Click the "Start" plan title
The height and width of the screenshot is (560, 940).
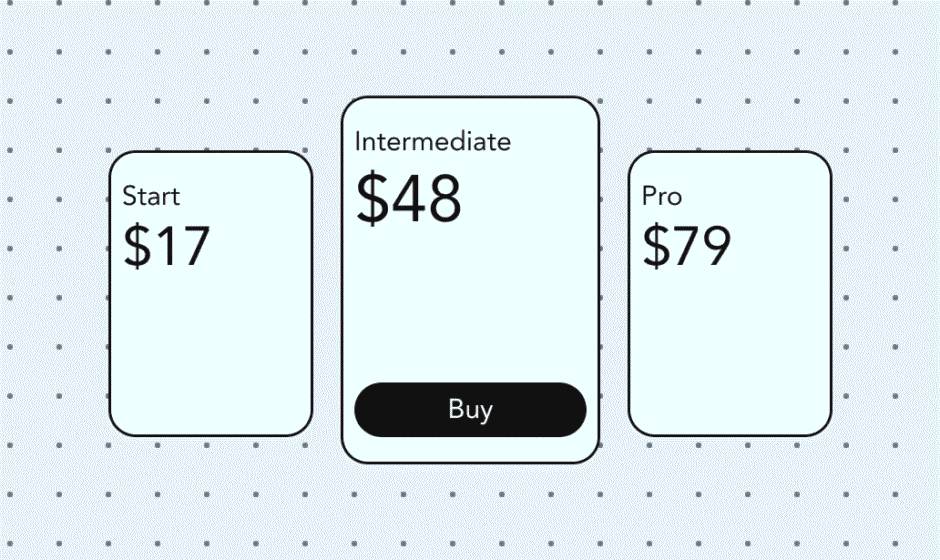coord(151,196)
